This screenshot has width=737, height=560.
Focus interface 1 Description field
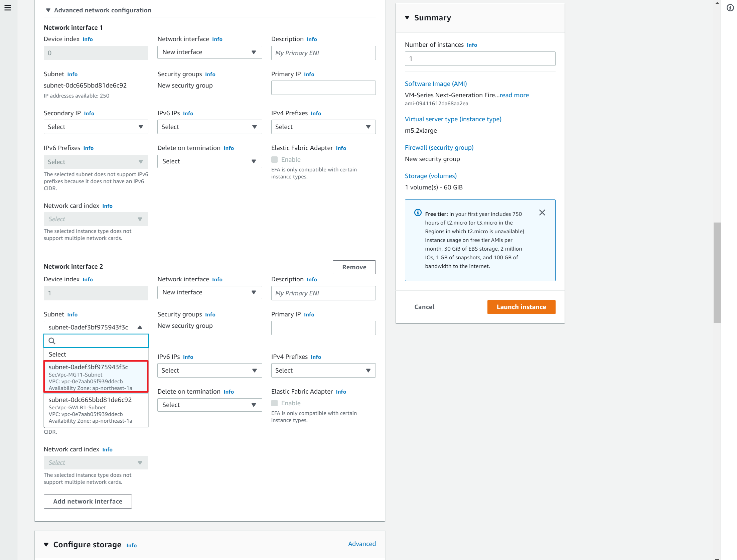tap(323, 53)
